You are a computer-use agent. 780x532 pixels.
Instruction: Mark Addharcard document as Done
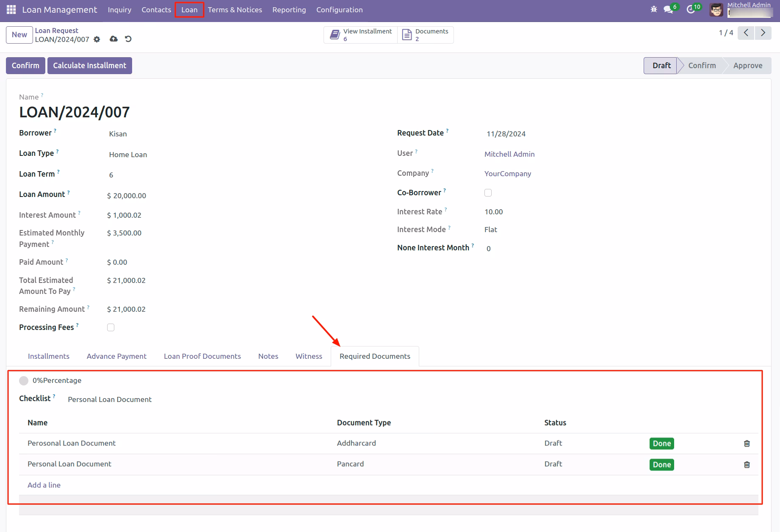point(662,443)
